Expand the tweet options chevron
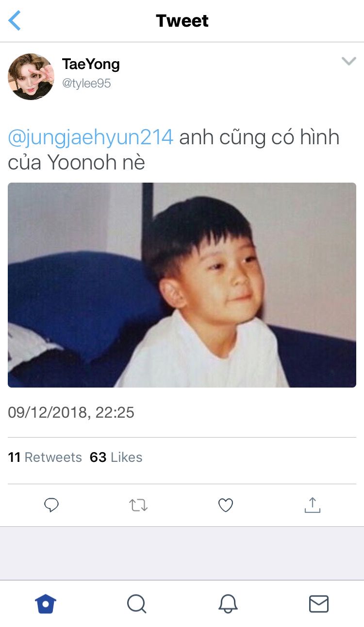This screenshot has height=627, width=364. tap(348, 61)
